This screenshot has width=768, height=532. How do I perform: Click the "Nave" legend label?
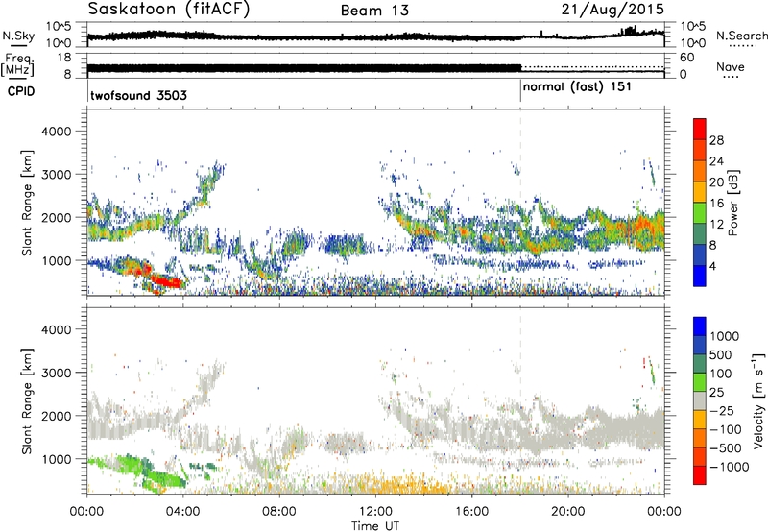pyautogui.click(x=731, y=66)
